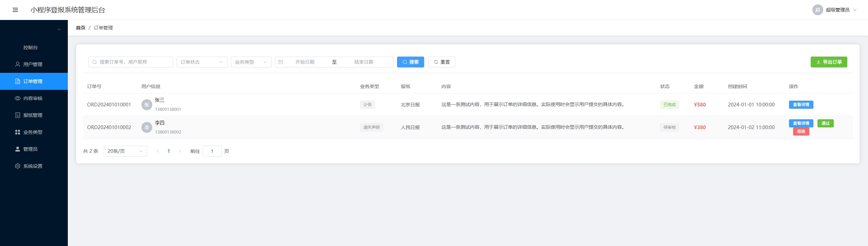868x246 pixels.
Task: Click the calendar icon in date range
Action: point(281,62)
